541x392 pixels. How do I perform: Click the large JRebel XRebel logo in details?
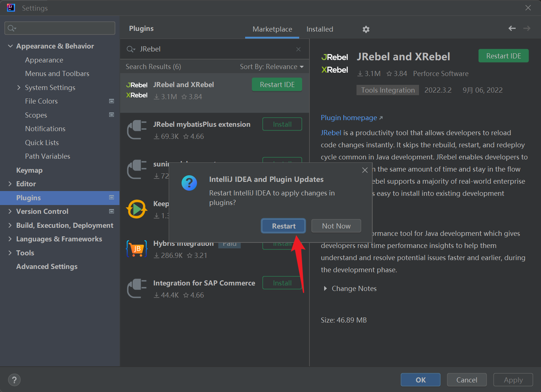(x=334, y=64)
